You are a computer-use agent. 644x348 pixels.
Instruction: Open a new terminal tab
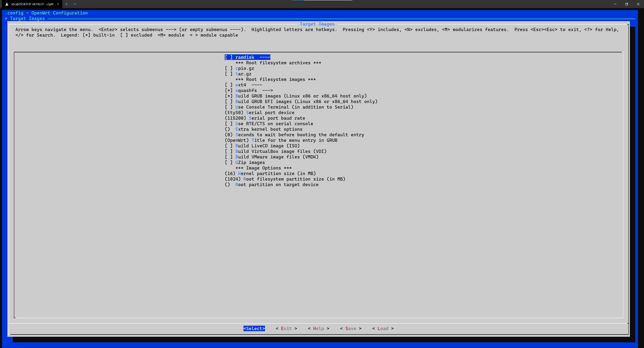coord(67,4)
